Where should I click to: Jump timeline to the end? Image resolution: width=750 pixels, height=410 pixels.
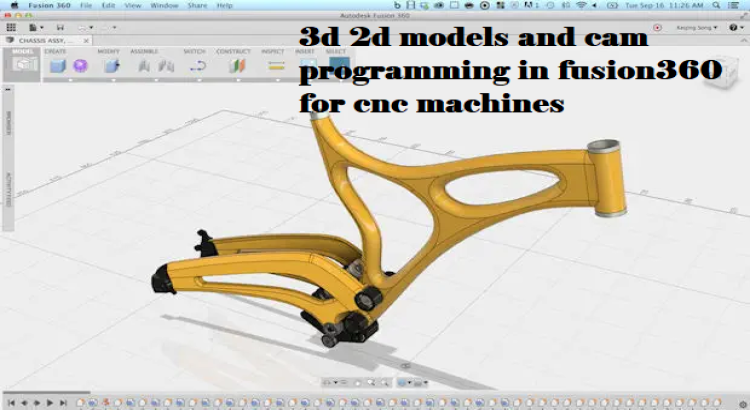pyautogui.click(x=62, y=403)
